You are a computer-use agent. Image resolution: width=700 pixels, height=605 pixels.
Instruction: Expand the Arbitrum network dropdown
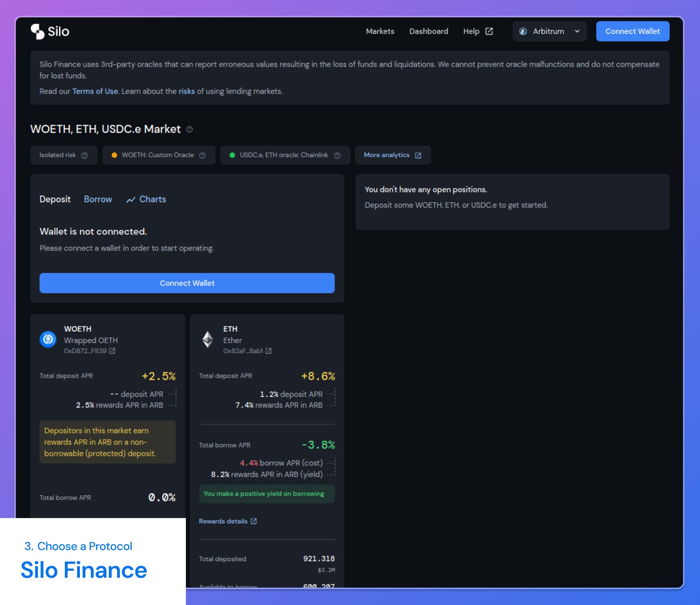click(549, 31)
